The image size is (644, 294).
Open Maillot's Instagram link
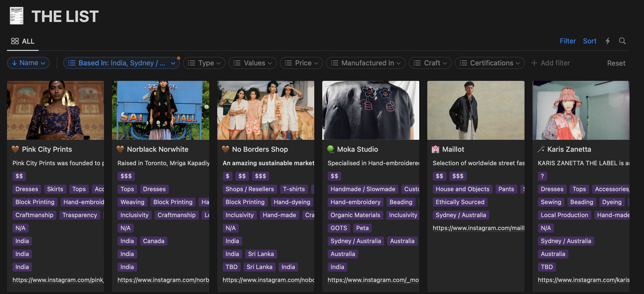[478, 228]
